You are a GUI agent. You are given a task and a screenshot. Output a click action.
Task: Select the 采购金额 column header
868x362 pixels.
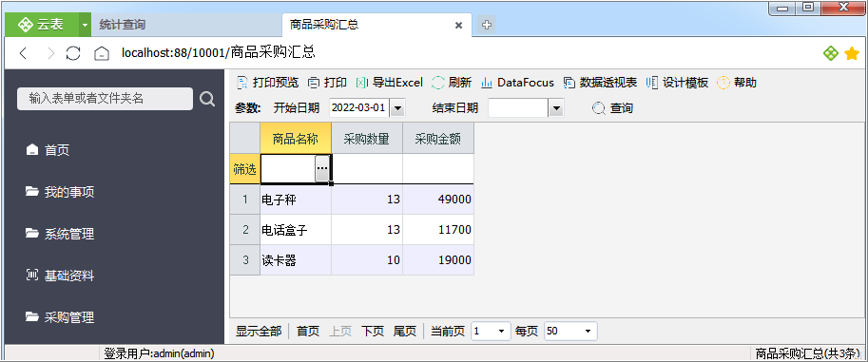coord(438,139)
